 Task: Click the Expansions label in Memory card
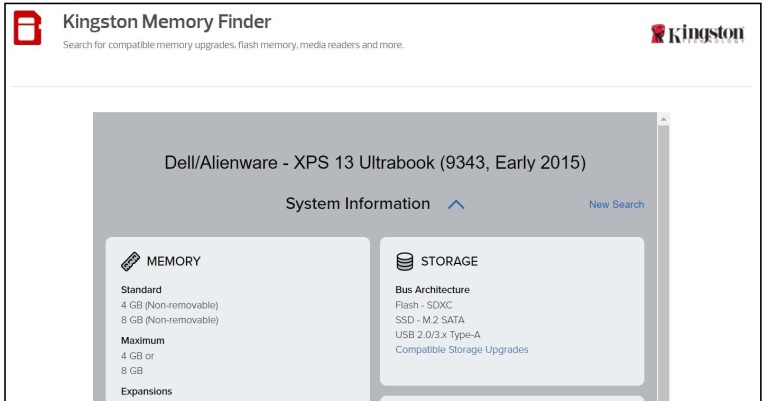coord(146,391)
